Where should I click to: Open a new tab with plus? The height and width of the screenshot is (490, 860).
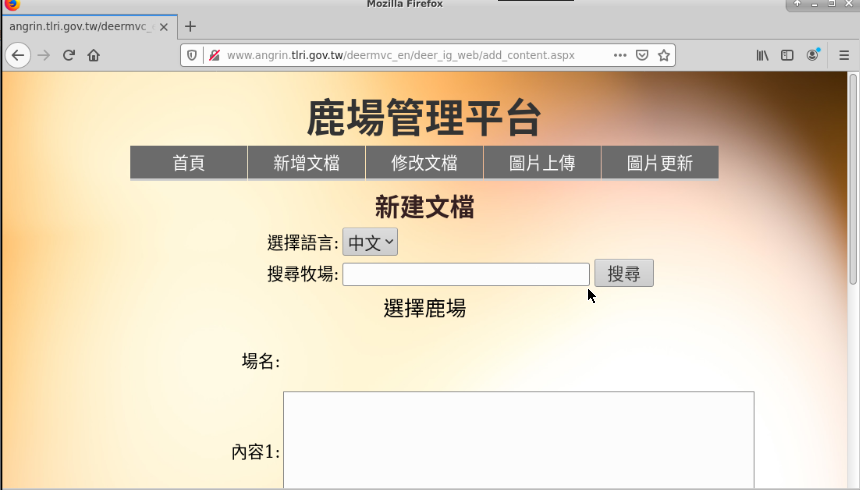190,26
